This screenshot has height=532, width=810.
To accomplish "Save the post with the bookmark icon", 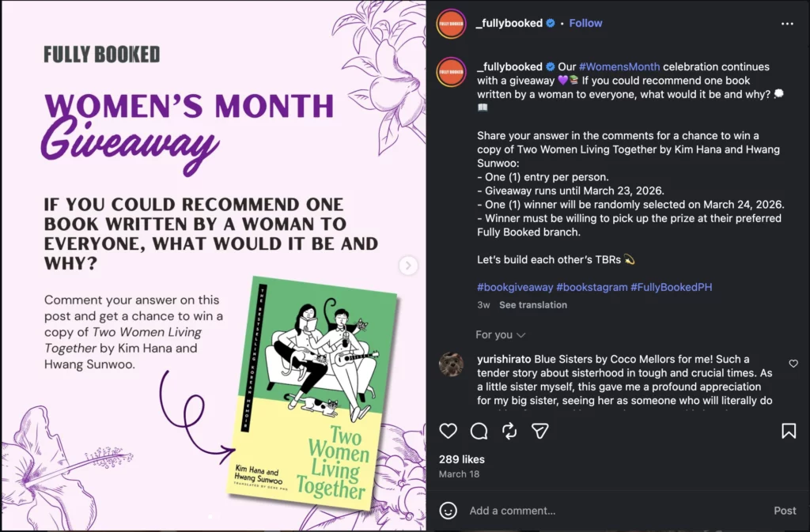I will (x=789, y=431).
